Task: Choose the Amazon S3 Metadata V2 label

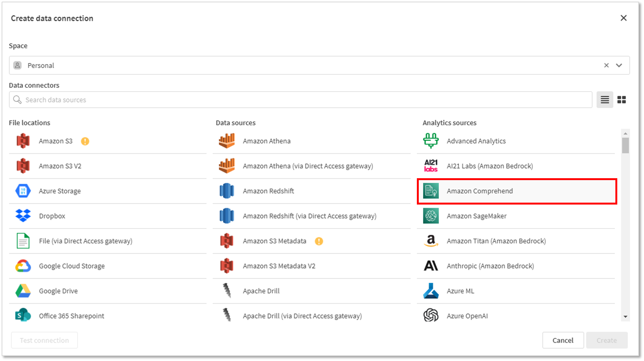Action: pyautogui.click(x=279, y=266)
